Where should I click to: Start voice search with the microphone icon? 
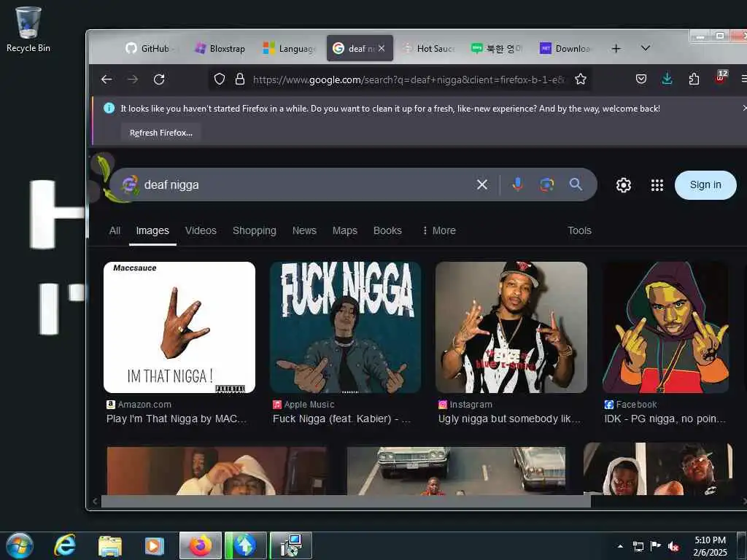pyautogui.click(x=517, y=184)
